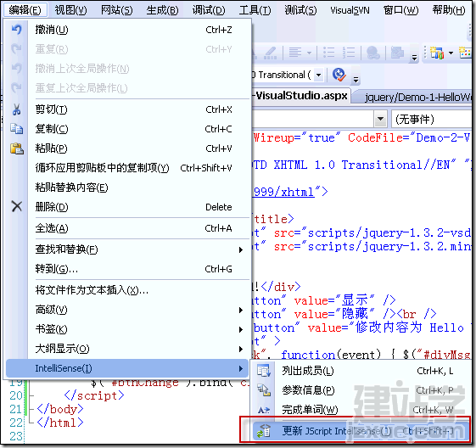Click the 参数信息 parameter info icon
This screenshot has width=476, height=448.
264,390
